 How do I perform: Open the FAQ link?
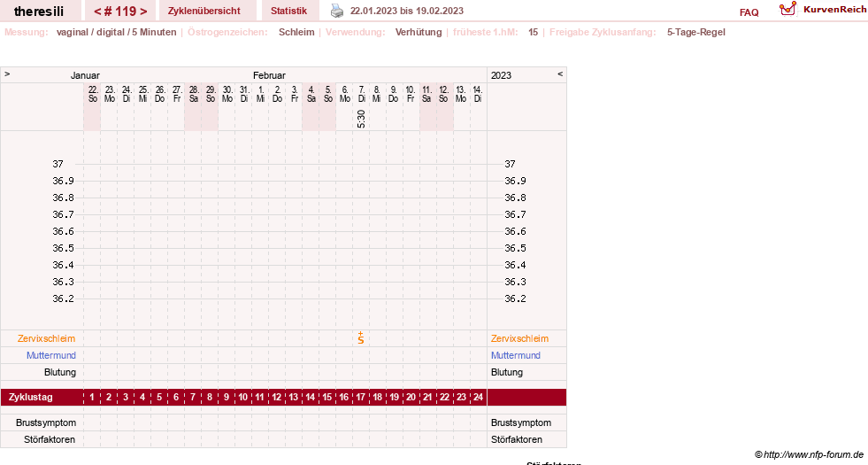click(x=749, y=12)
